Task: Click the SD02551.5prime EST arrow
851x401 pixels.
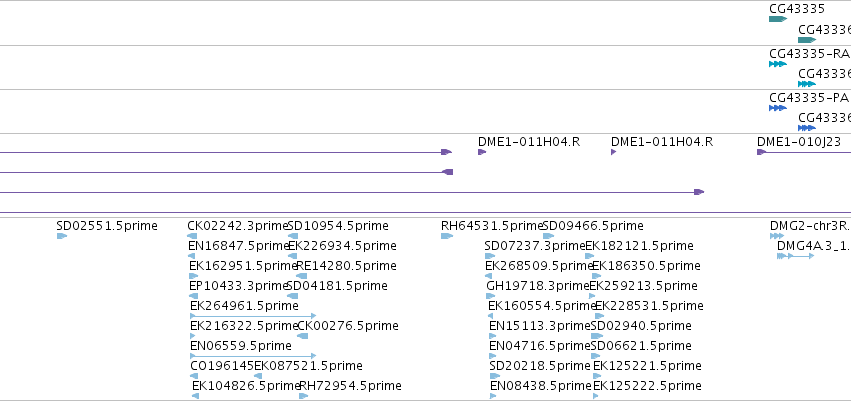Action: 62,236
